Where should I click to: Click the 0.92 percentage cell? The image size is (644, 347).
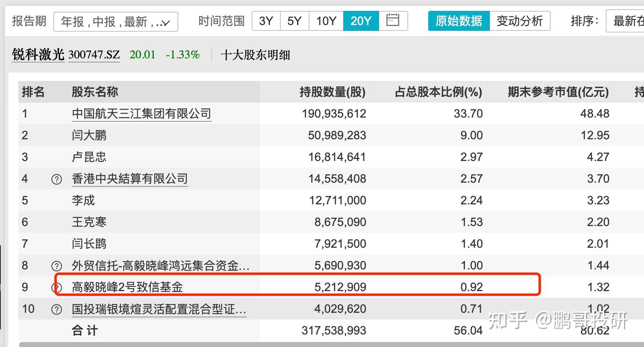pyautogui.click(x=472, y=287)
